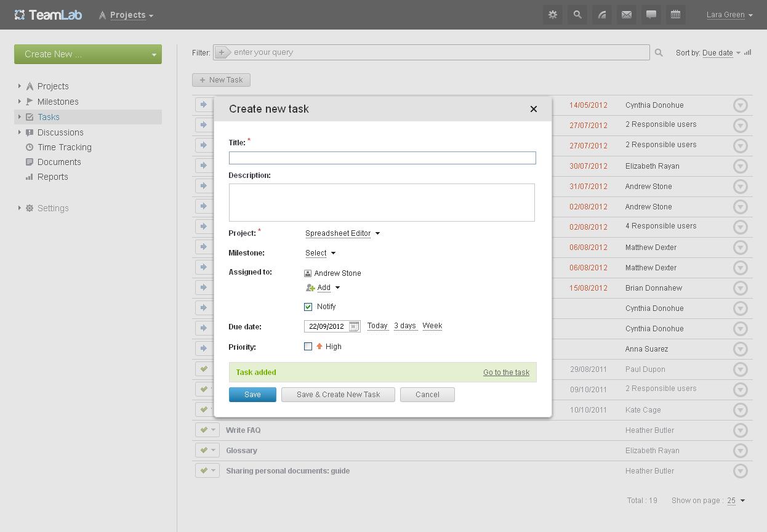Image resolution: width=767 pixels, height=532 pixels.
Task: Check the High priority checkbox
Action: pos(308,347)
